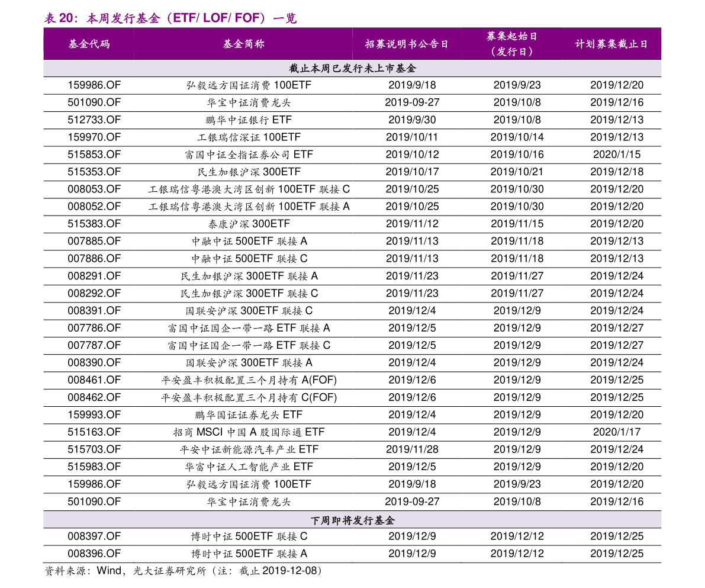705x588 pixels.
Task: Click the LOF text in the title
Action: click(x=215, y=18)
